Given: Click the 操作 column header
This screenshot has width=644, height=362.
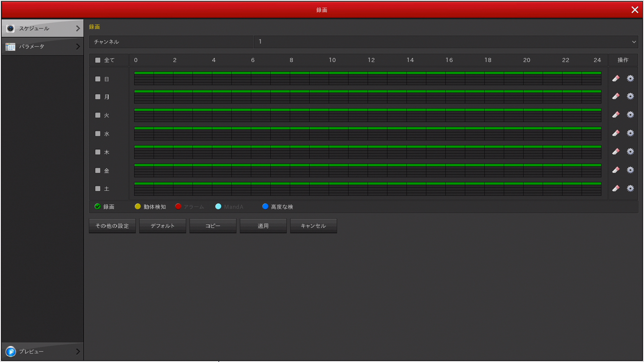Looking at the screenshot, I should [623, 60].
